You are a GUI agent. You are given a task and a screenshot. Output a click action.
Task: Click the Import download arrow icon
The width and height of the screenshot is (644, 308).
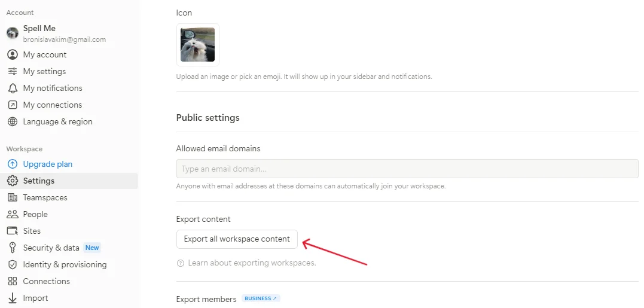pyautogui.click(x=12, y=298)
